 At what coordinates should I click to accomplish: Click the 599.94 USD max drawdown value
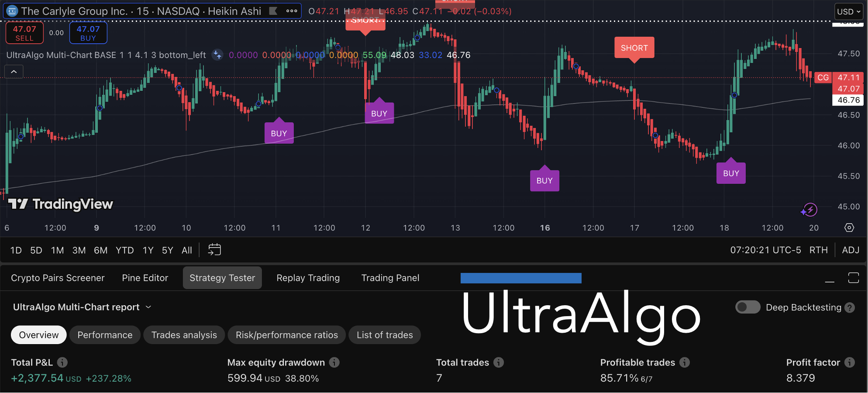pos(254,378)
